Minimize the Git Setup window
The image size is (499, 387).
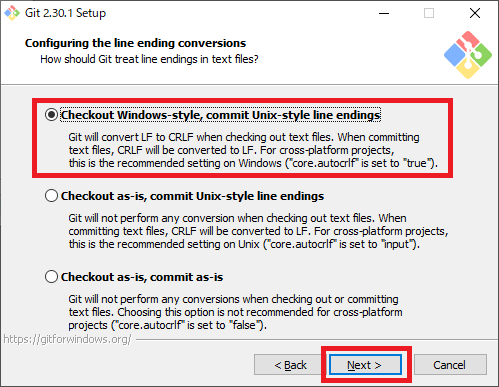click(384, 13)
